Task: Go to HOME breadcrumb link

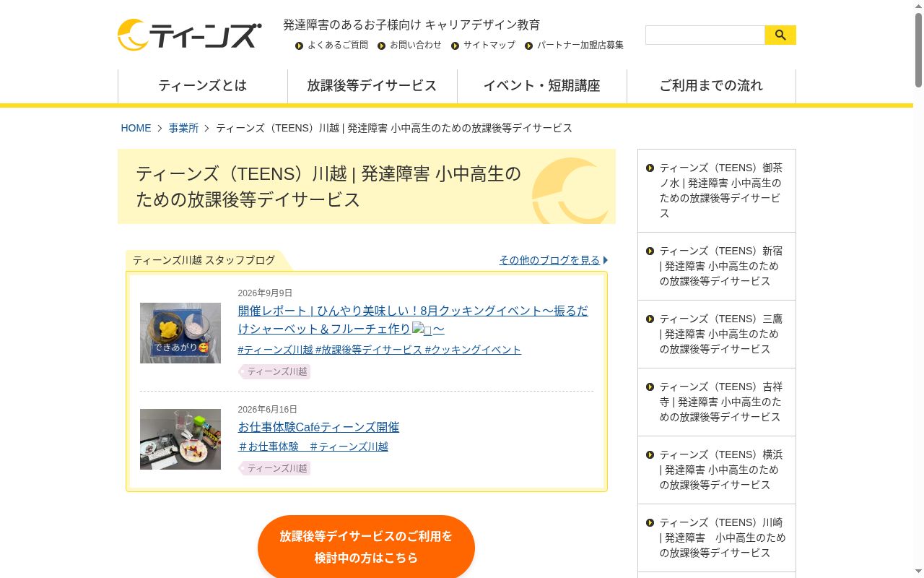Action: point(136,128)
